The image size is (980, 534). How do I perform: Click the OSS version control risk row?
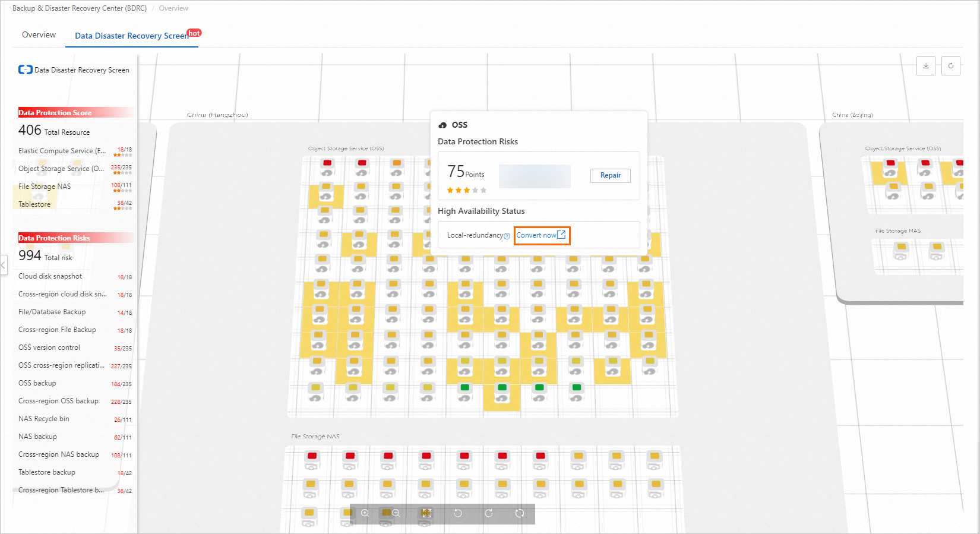(x=75, y=348)
